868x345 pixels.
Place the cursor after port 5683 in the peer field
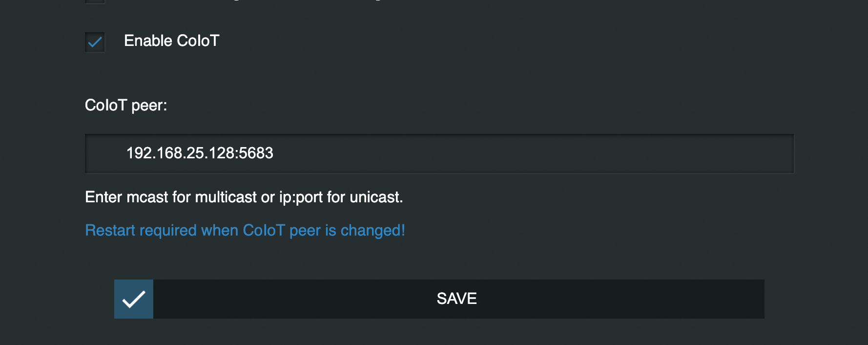coord(274,153)
